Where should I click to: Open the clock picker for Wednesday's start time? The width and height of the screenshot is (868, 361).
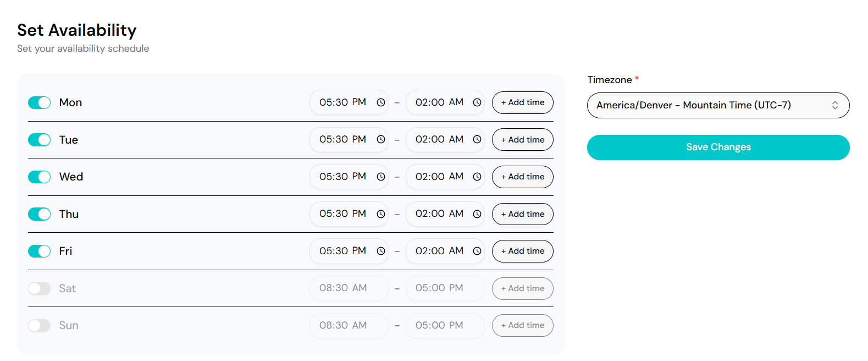[x=381, y=177]
